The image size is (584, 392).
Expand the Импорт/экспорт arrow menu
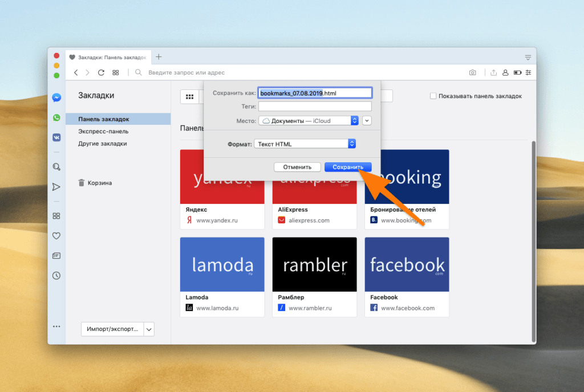149,329
